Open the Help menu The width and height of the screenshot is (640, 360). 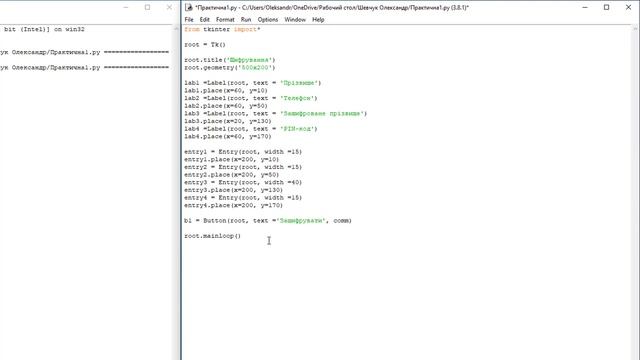pyautogui.click(x=318, y=20)
